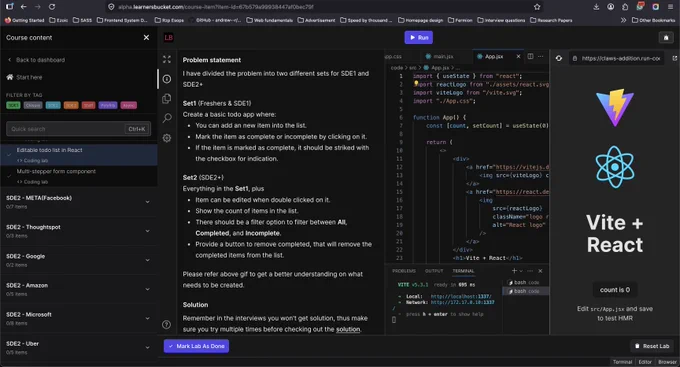680x367 pixels.
Task: Toggle Editor view in status bar
Action: [645, 362]
